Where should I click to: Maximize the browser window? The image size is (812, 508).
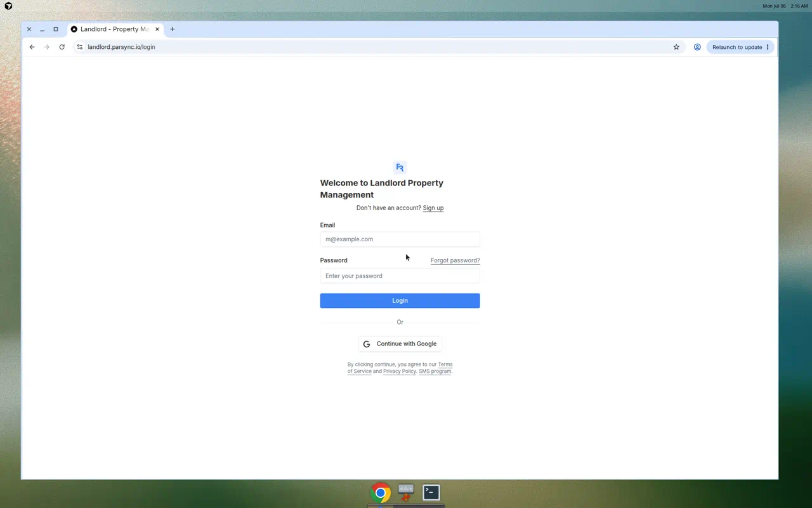(x=56, y=29)
